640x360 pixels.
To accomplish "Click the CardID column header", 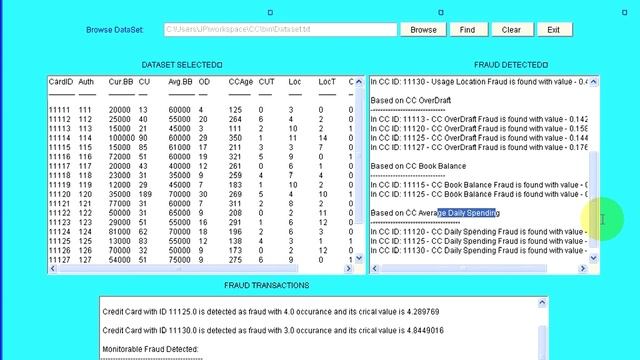I will 61,82.
